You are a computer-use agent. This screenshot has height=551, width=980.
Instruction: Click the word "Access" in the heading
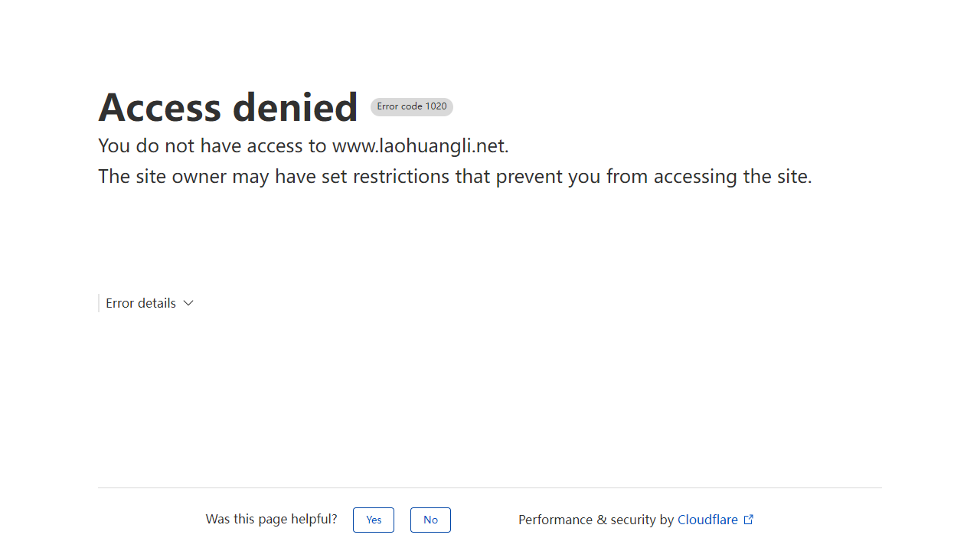159,107
